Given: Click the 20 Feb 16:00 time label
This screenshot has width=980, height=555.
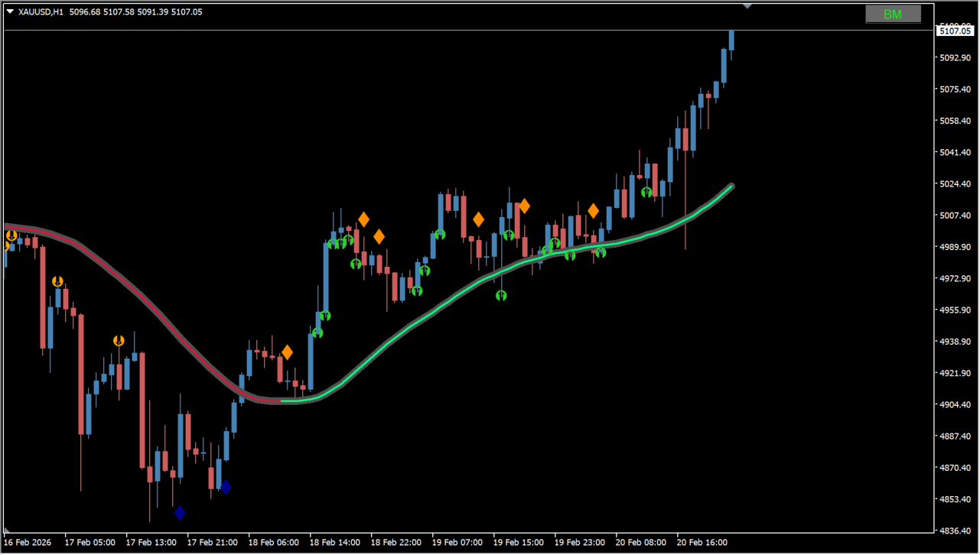Looking at the screenshot, I should tap(702, 543).
